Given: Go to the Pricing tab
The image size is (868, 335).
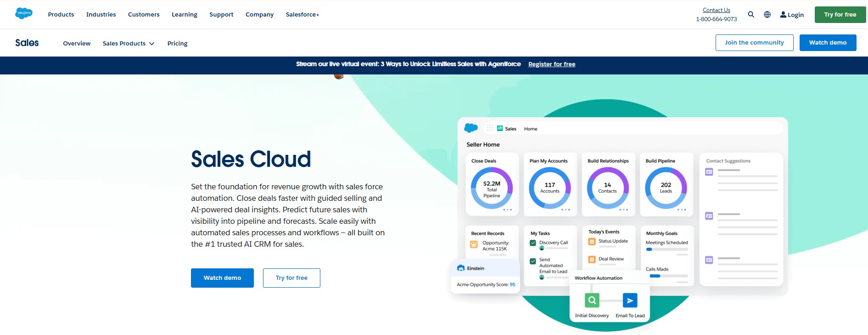Looking at the screenshot, I should pos(177,43).
